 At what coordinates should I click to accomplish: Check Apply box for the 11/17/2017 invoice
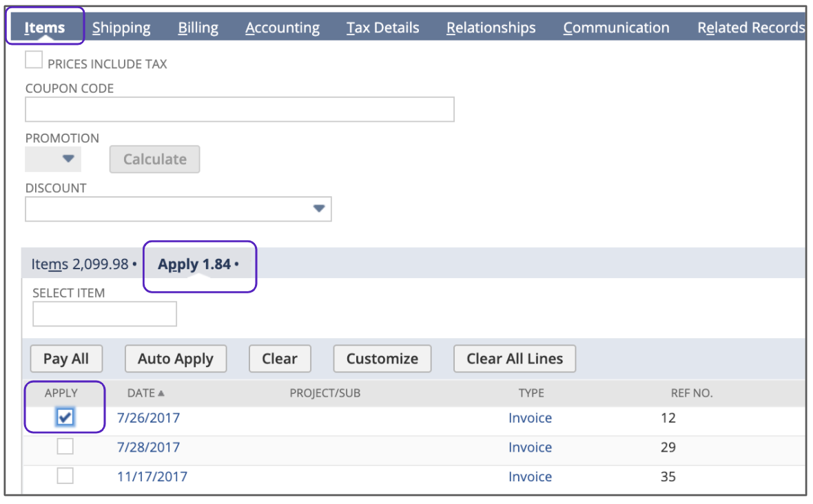(65, 476)
